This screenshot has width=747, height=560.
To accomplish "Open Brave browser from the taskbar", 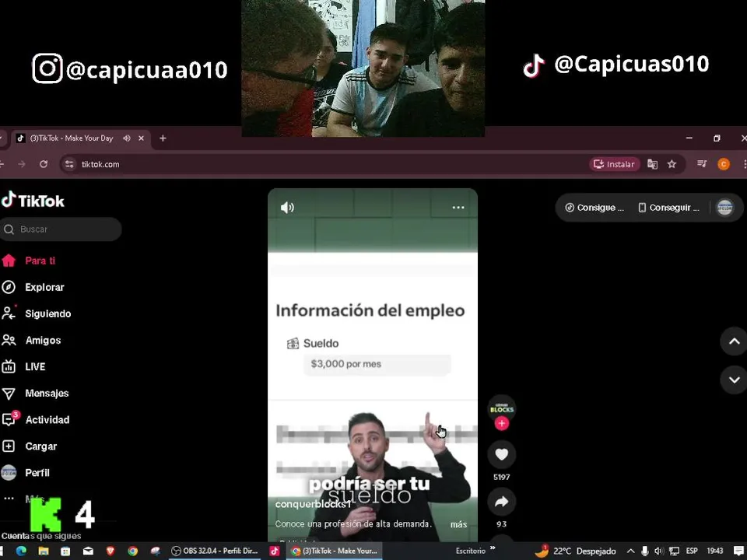I will tap(110, 551).
